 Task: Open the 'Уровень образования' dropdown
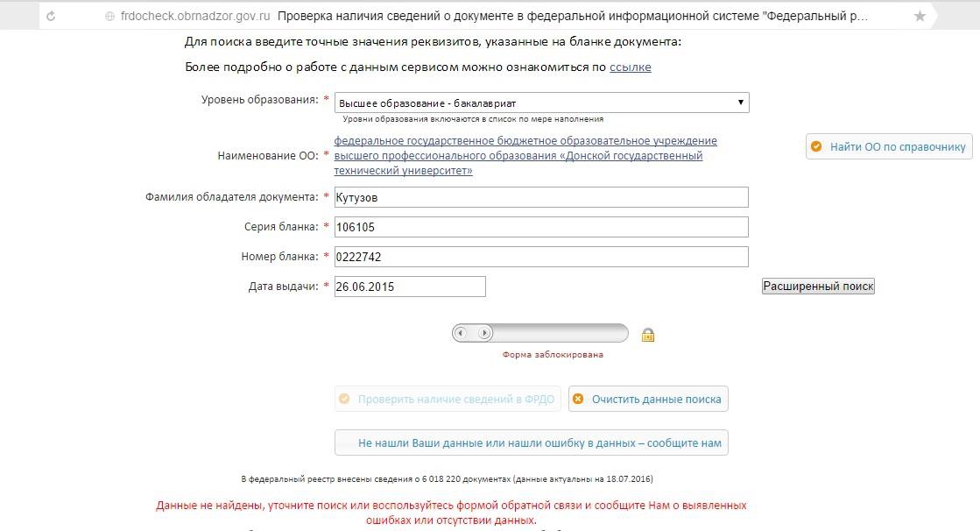click(541, 103)
